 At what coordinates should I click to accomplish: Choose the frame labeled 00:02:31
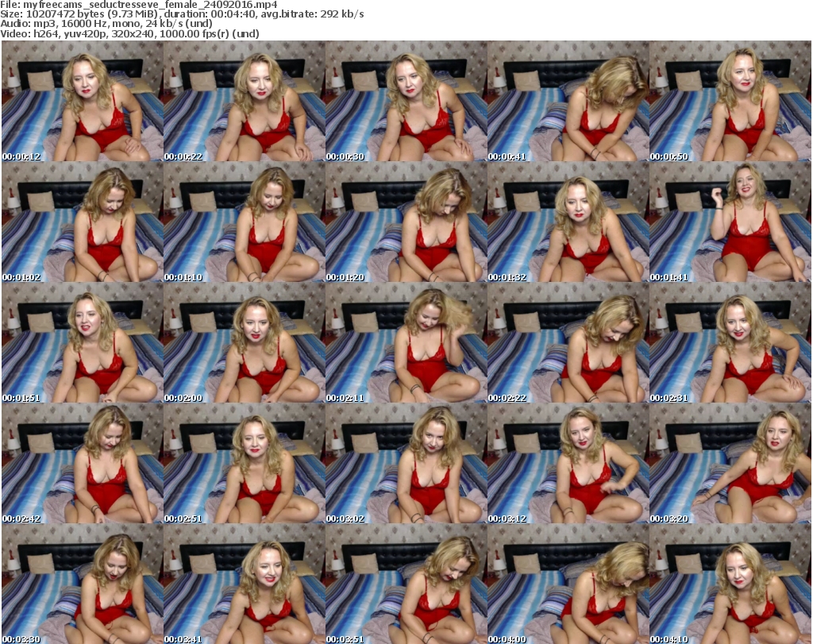(730, 343)
